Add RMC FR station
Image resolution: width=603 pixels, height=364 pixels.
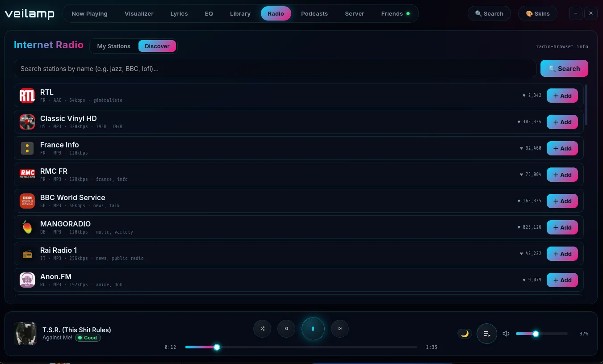(562, 175)
